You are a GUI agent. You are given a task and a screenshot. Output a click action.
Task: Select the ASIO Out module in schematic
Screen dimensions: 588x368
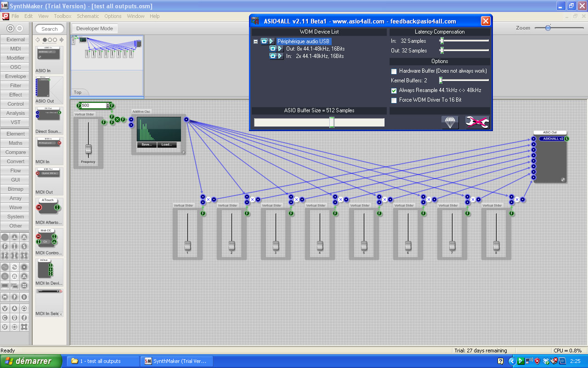tap(551, 158)
